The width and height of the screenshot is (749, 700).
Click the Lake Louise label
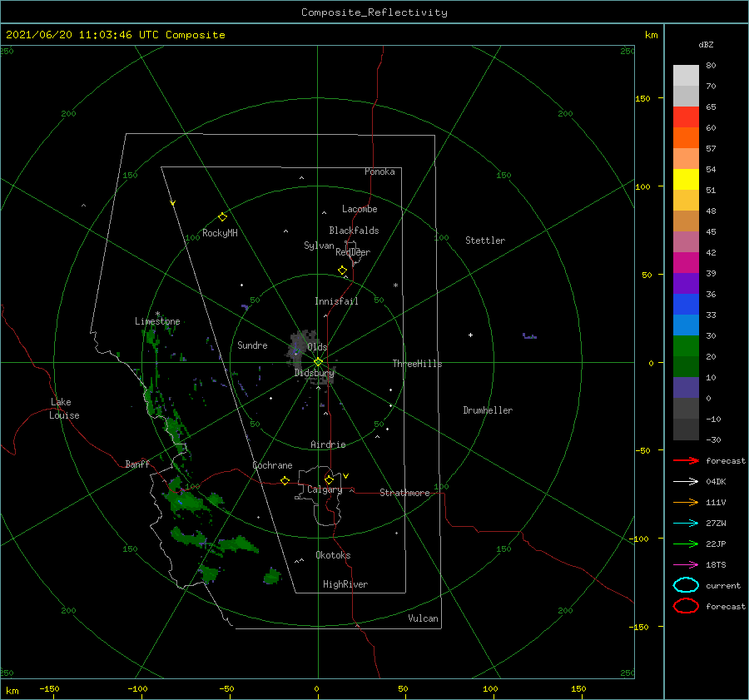coord(64,409)
